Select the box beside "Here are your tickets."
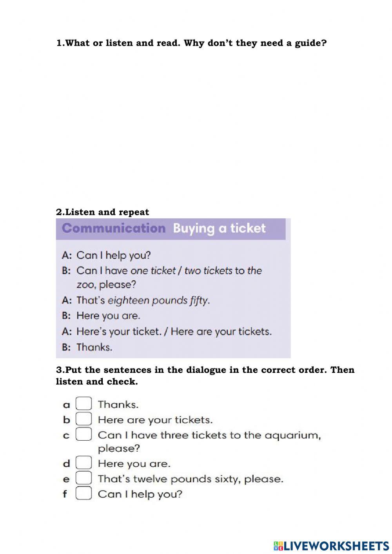The width and height of the screenshot is (392, 554). [83, 419]
